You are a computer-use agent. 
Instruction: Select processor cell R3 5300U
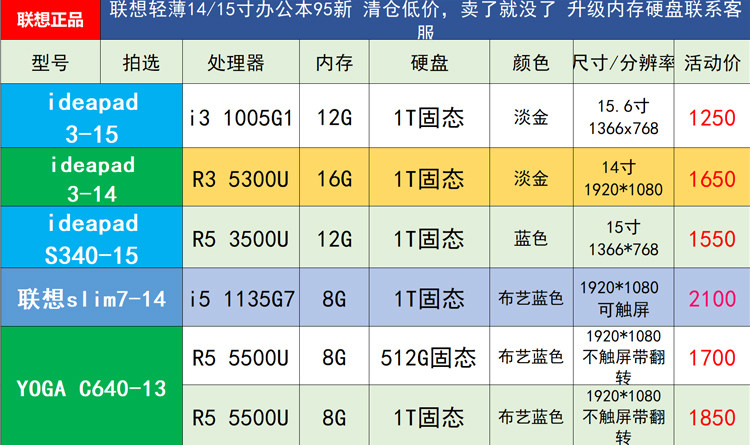[241, 177]
